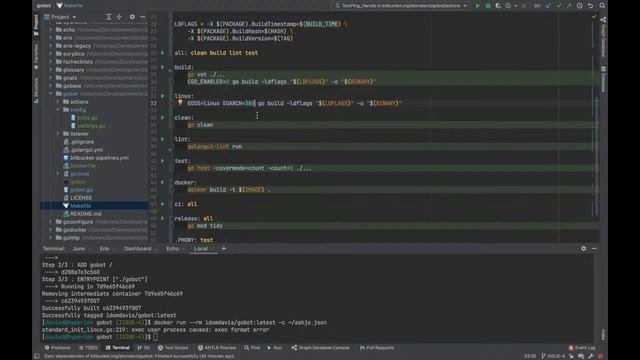Open the Pull Requests tool window

(377, 348)
